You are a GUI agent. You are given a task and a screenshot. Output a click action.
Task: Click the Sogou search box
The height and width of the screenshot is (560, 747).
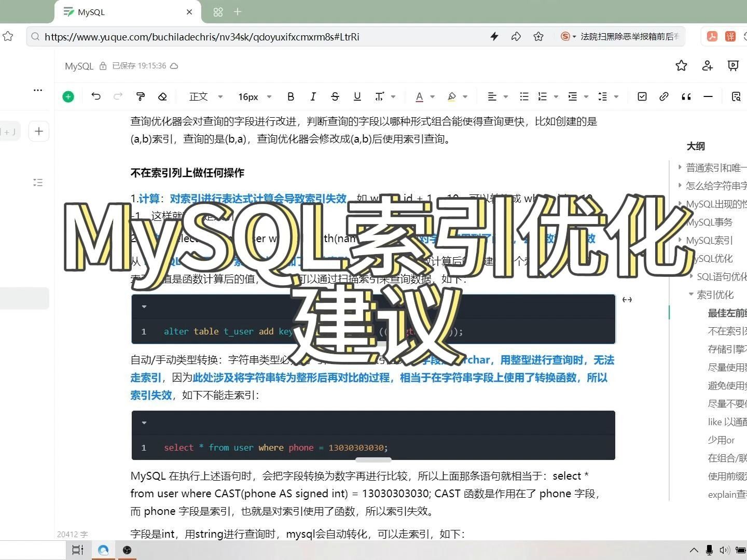(630, 36)
